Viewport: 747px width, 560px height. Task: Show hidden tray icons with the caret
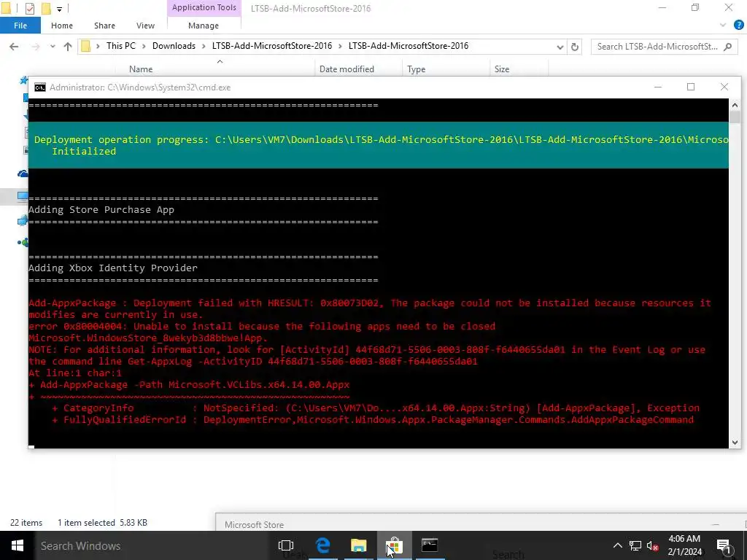click(x=617, y=545)
